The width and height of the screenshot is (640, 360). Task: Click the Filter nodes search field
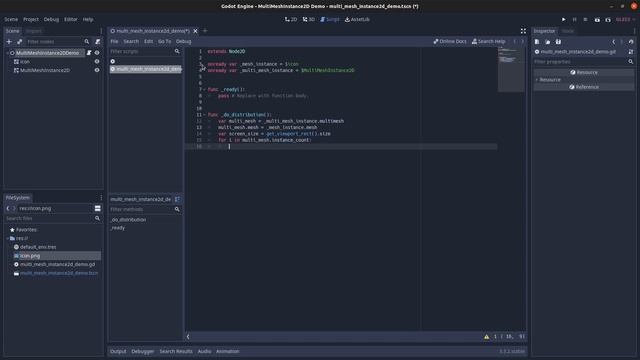[58, 42]
